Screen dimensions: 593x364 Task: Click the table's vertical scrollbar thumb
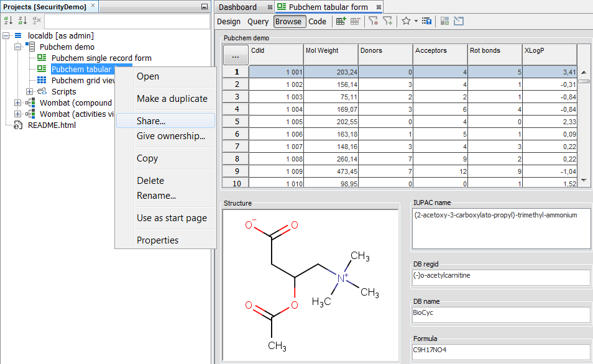(584, 81)
